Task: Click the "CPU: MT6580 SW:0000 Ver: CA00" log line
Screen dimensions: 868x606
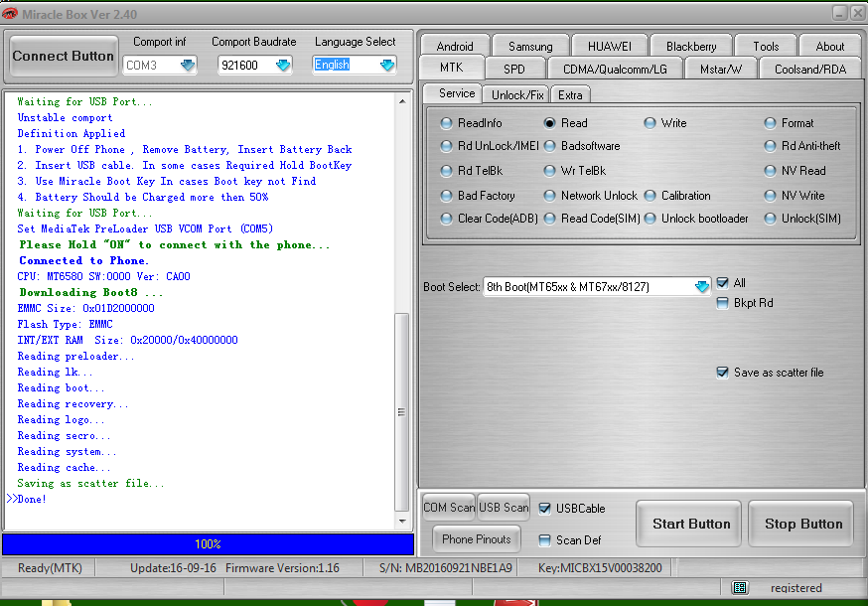Action: click(x=103, y=276)
